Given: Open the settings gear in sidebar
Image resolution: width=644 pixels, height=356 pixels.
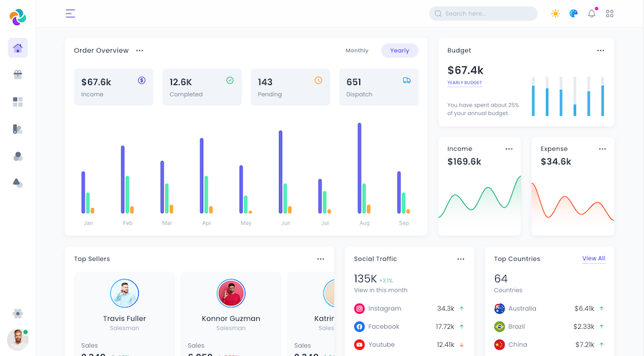Looking at the screenshot, I should 18,313.
